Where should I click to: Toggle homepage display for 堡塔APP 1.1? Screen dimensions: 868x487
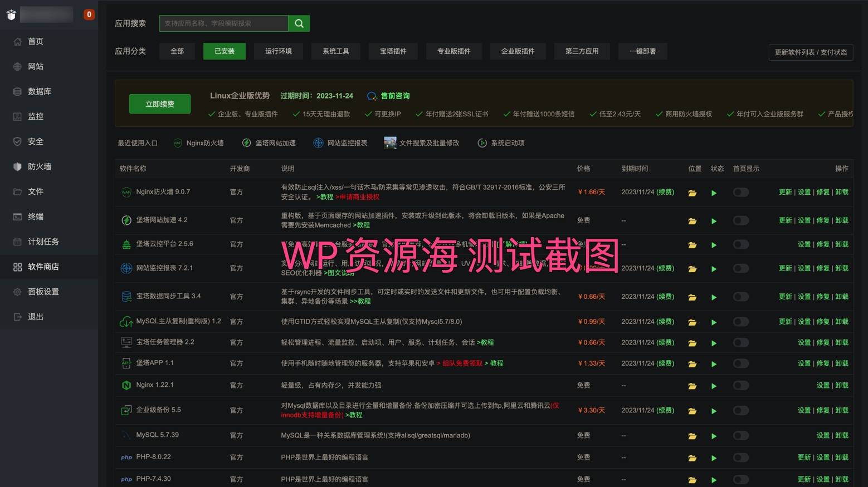click(x=740, y=363)
